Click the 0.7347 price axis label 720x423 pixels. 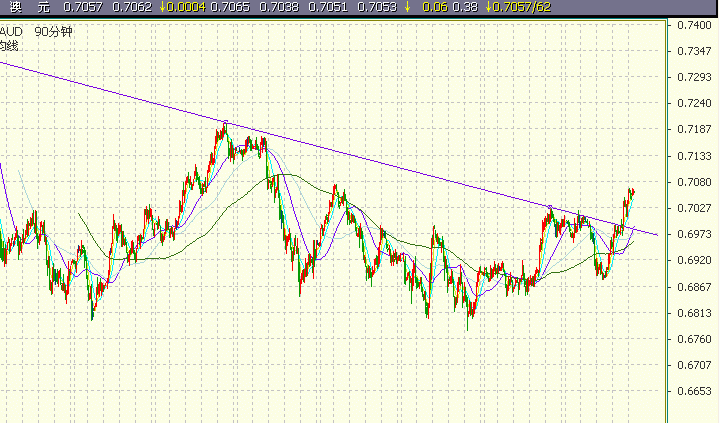click(694, 51)
